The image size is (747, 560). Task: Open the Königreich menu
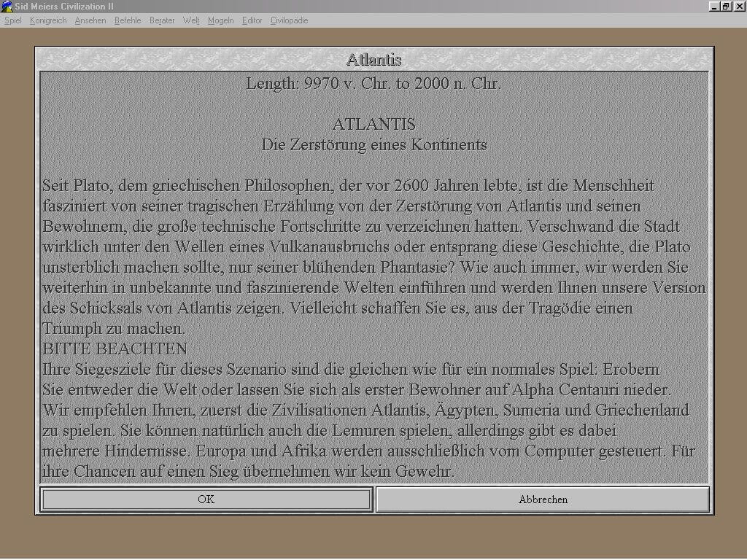[48, 20]
